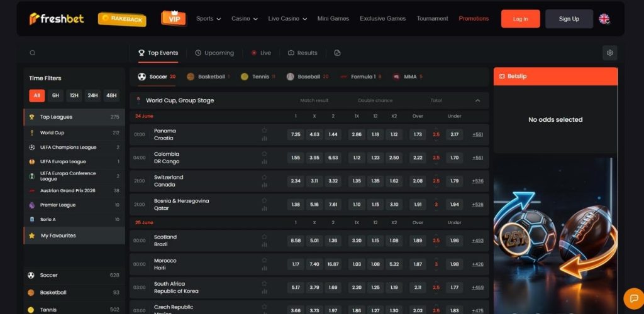Image resolution: width=644 pixels, height=314 pixels.
Task: Open the language flag selector
Action: [604, 19]
